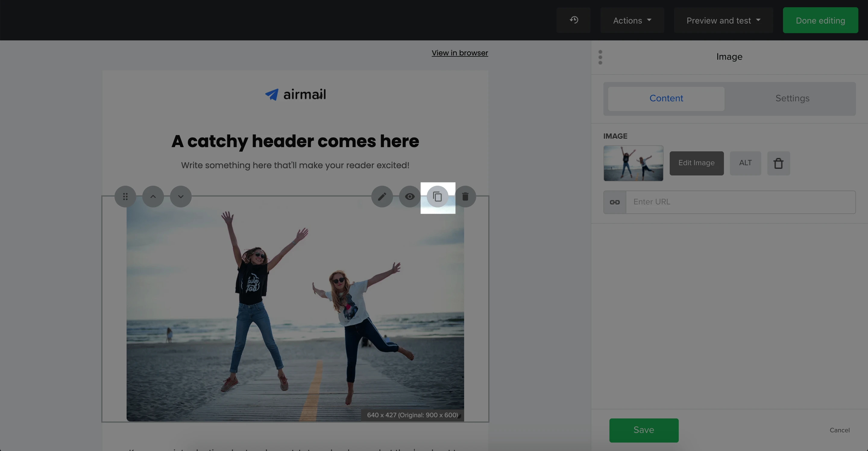Select the Content tab

[x=666, y=98]
